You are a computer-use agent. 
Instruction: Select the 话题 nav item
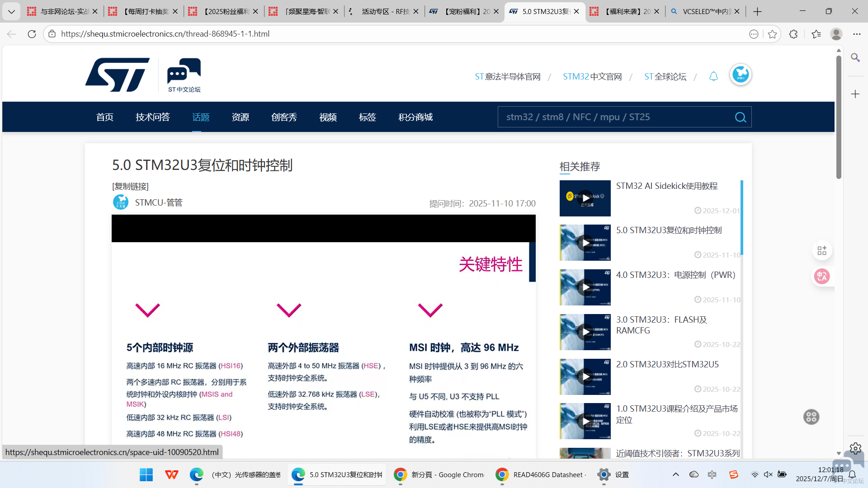click(201, 117)
